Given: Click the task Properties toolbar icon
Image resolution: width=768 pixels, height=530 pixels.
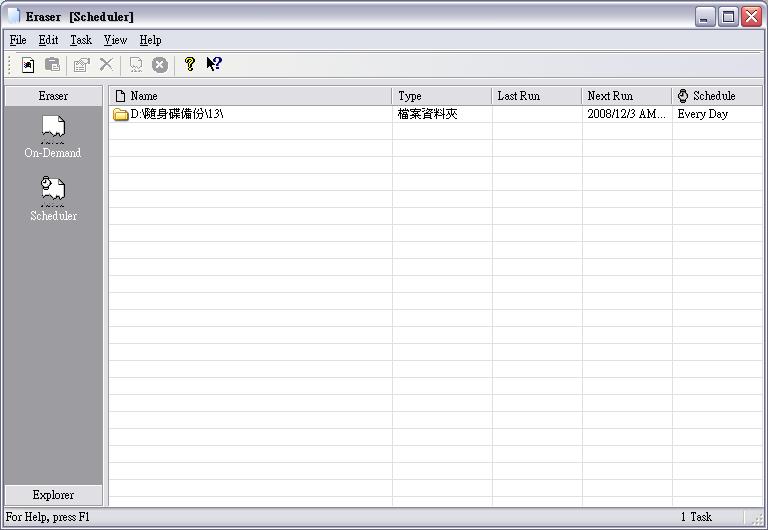Looking at the screenshot, I should coord(81,65).
